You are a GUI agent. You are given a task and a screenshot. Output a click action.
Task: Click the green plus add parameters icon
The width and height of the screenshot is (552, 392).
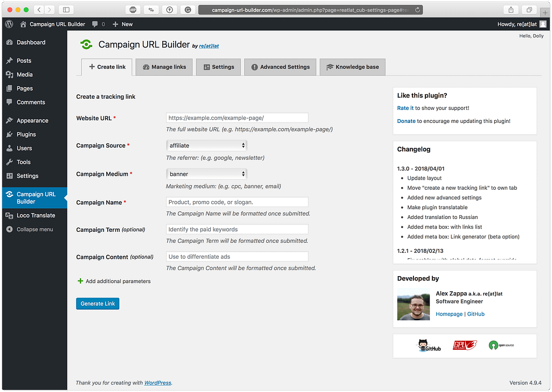[x=80, y=281]
